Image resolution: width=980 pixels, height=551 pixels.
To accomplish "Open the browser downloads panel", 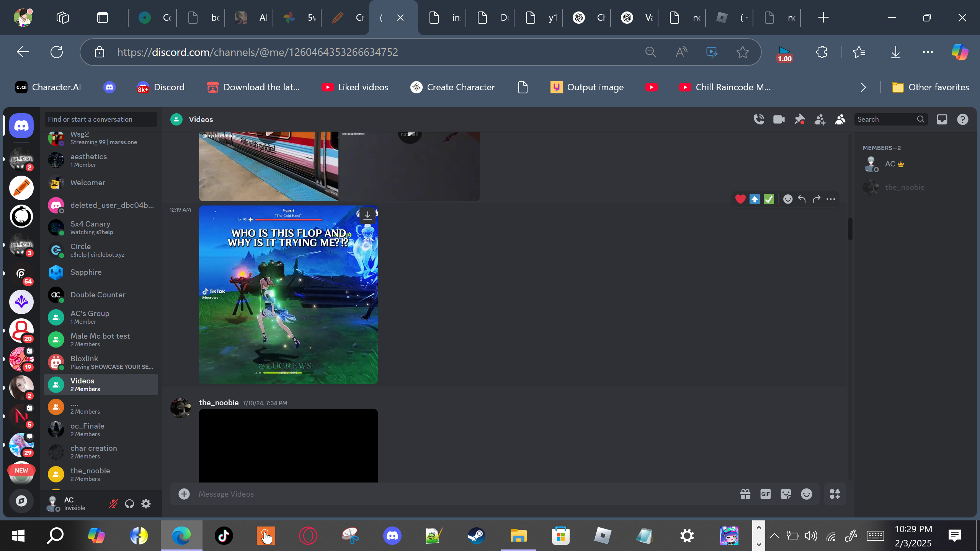I will pyautogui.click(x=896, y=52).
